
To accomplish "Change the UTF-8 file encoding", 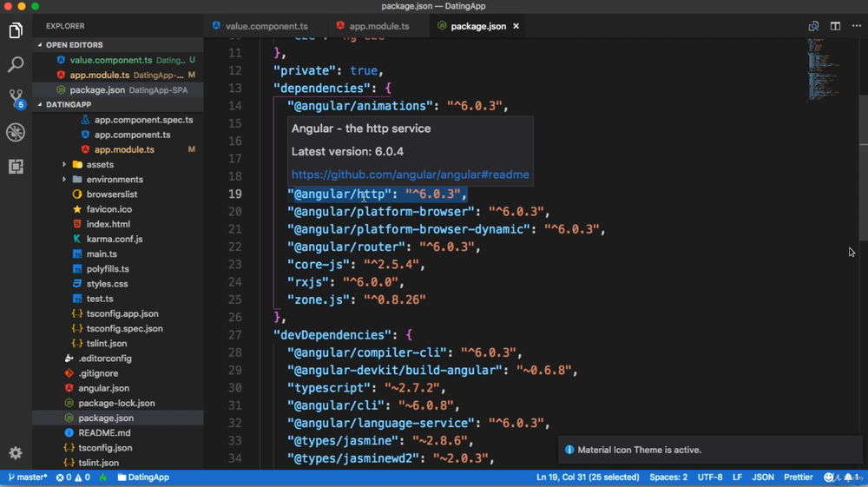I will click(710, 477).
